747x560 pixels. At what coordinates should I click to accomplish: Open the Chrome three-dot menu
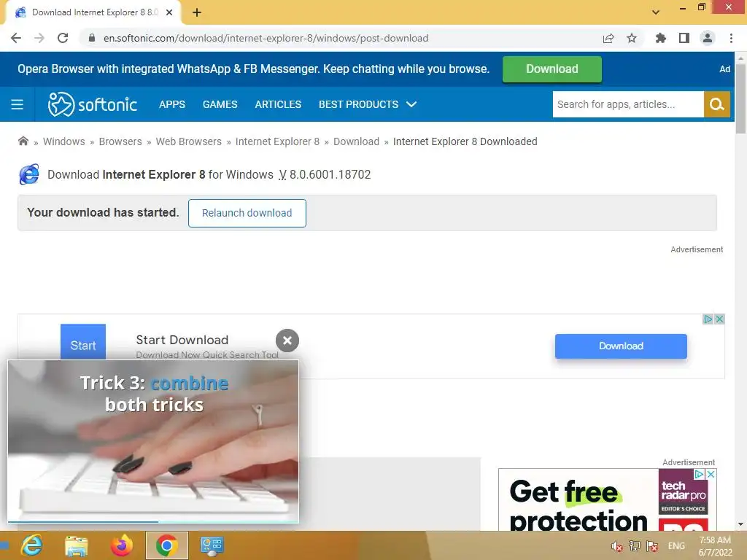[x=731, y=38]
